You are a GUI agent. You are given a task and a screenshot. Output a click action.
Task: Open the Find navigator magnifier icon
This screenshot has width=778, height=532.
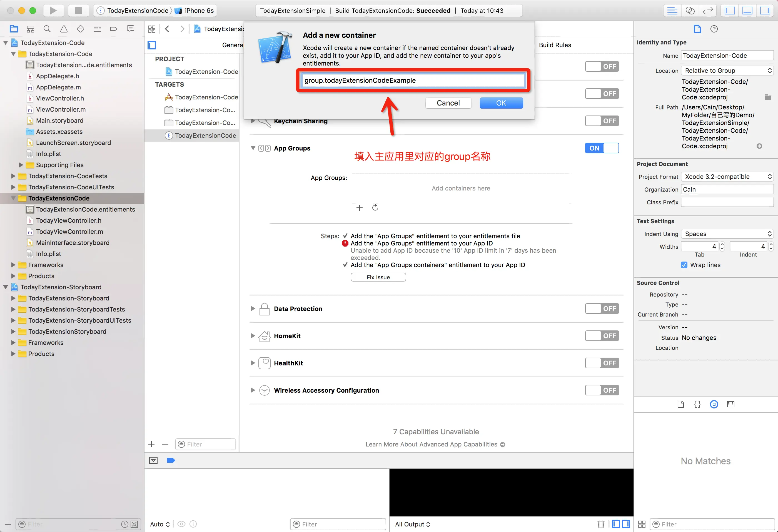pos(47,29)
